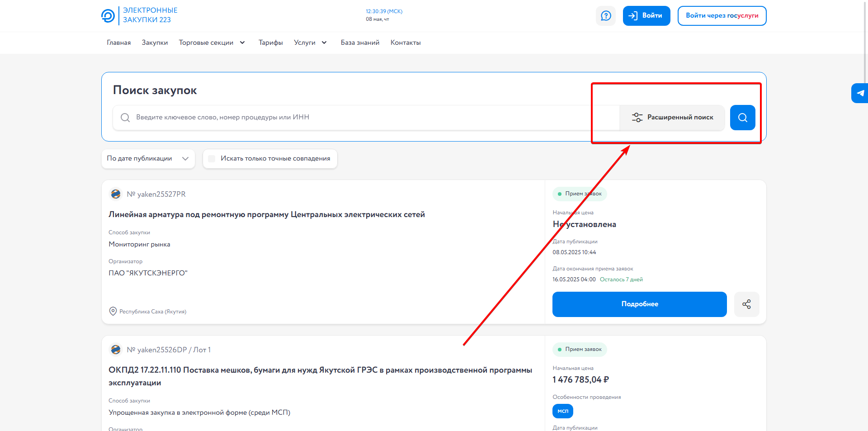The image size is (868, 431).
Task: Click procedure number '№ yaken25527PR'
Action: (156, 194)
